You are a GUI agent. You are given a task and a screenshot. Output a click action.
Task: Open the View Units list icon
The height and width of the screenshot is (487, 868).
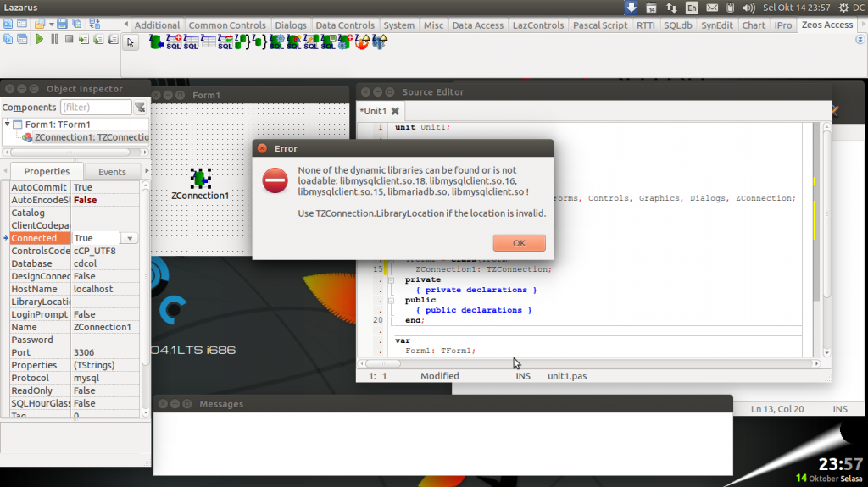[x=8, y=39]
